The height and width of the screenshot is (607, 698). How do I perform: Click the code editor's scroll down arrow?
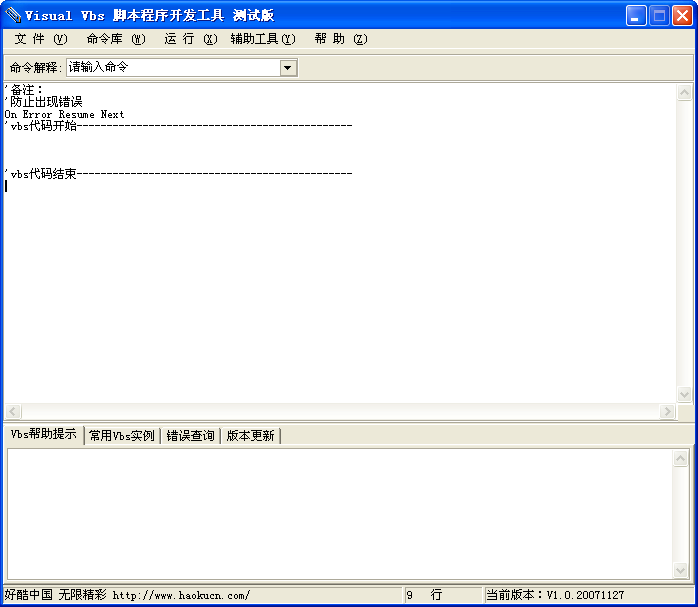(x=685, y=394)
